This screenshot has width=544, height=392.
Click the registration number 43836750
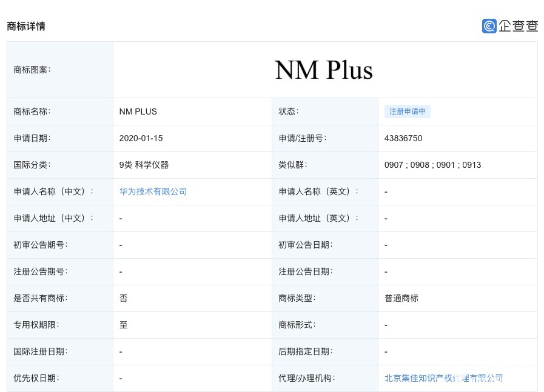[403, 138]
